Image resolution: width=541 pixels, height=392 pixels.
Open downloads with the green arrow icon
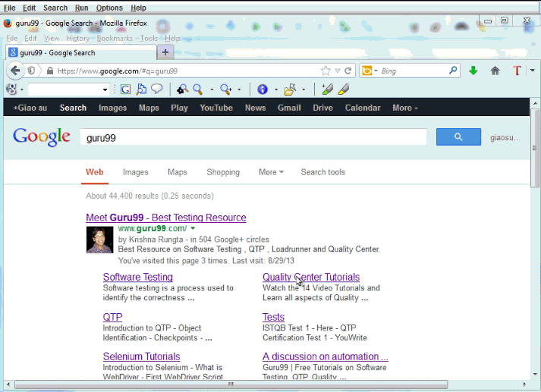[473, 71]
